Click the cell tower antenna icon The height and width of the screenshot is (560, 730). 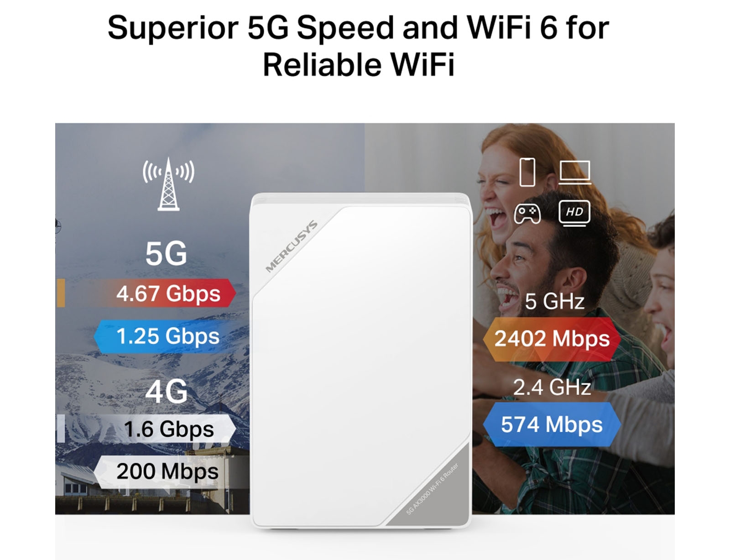[168, 184]
